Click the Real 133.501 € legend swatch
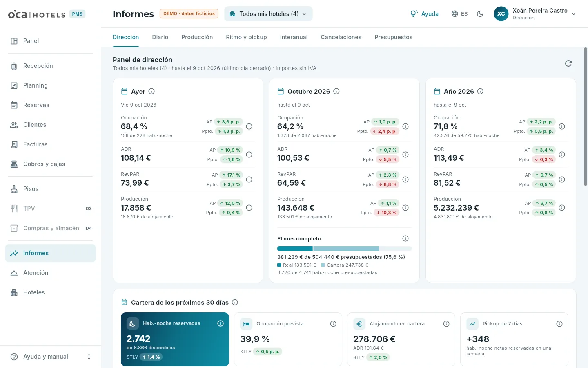The height and width of the screenshot is (368, 588). coord(279,265)
